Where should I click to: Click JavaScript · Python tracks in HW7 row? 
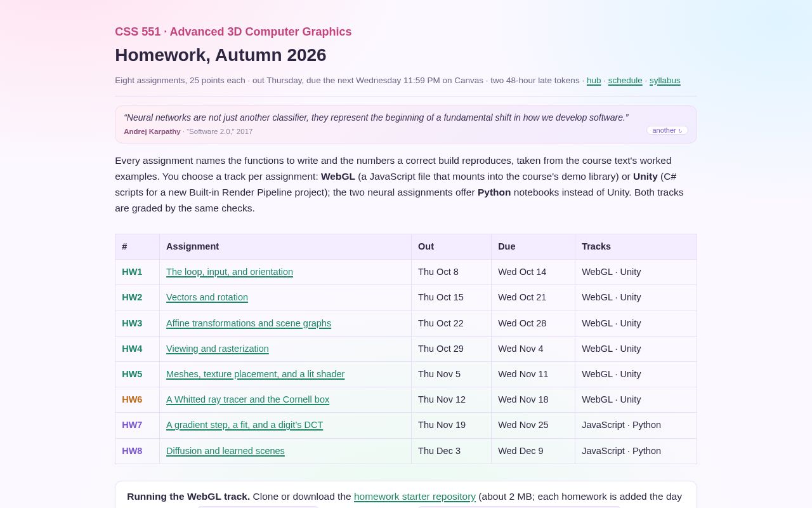coord(621,425)
